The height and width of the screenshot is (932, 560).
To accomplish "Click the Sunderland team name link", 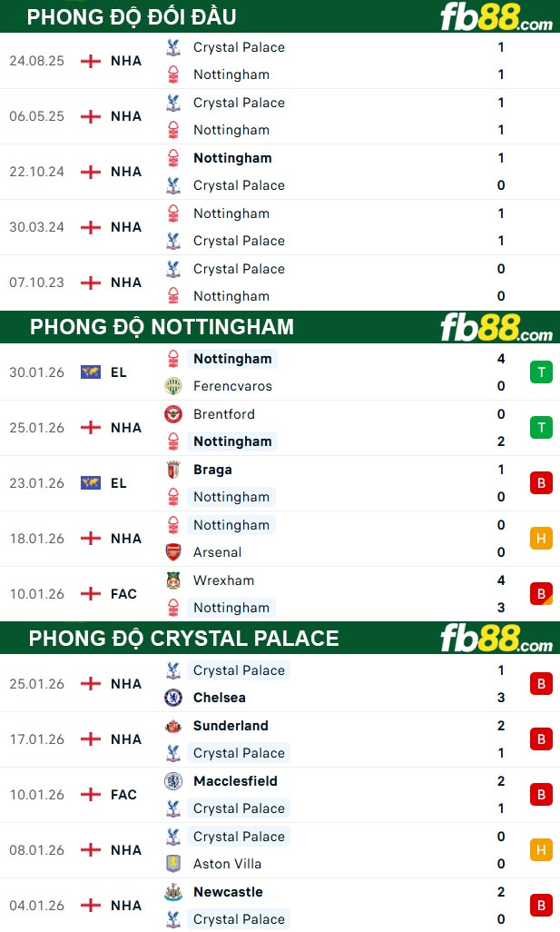I will (x=231, y=726).
